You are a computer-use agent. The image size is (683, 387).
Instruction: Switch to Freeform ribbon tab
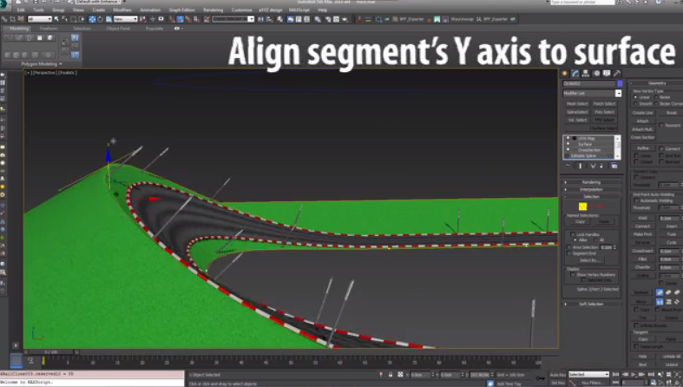[x=49, y=28]
